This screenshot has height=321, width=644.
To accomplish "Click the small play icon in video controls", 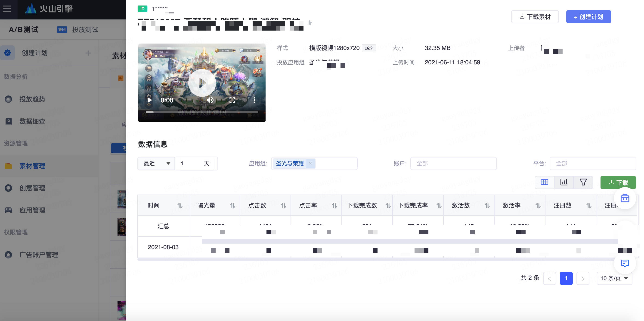I will pos(149,100).
